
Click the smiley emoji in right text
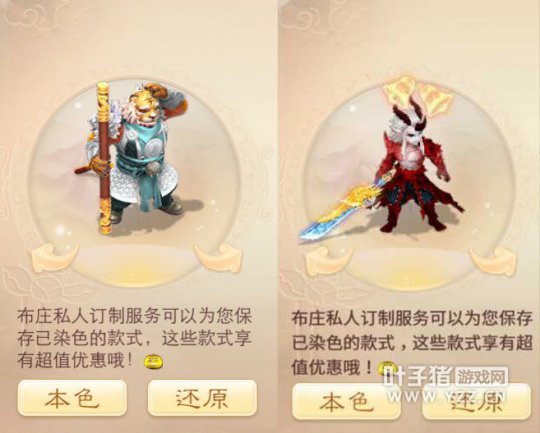coord(386,368)
